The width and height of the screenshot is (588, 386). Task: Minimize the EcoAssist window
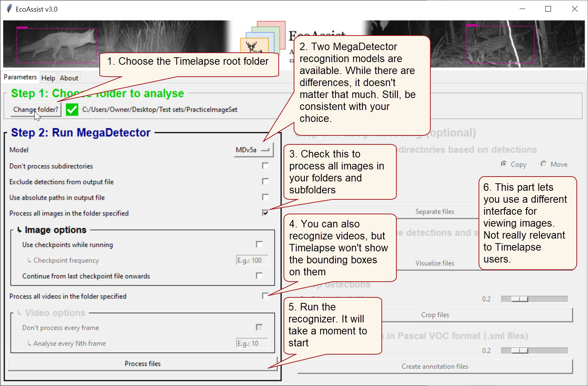pyautogui.click(x=522, y=9)
